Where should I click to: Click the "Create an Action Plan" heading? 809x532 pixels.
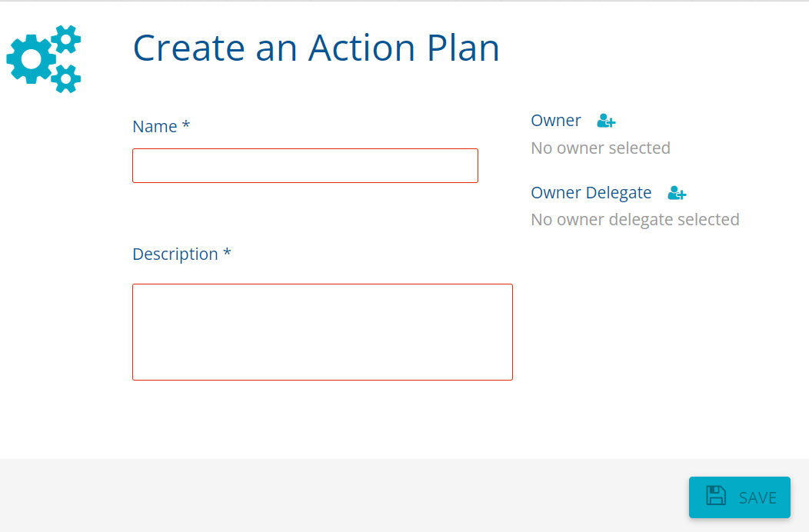click(316, 48)
